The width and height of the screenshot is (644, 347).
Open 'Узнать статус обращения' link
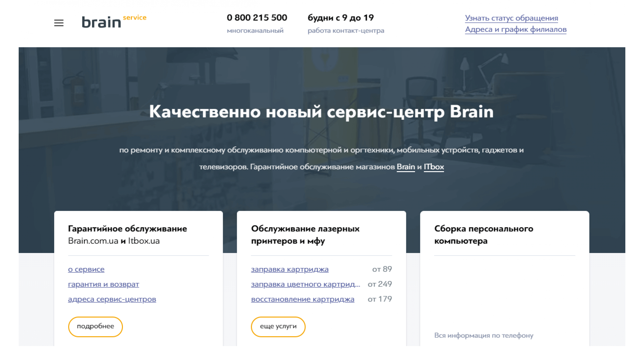click(x=511, y=18)
